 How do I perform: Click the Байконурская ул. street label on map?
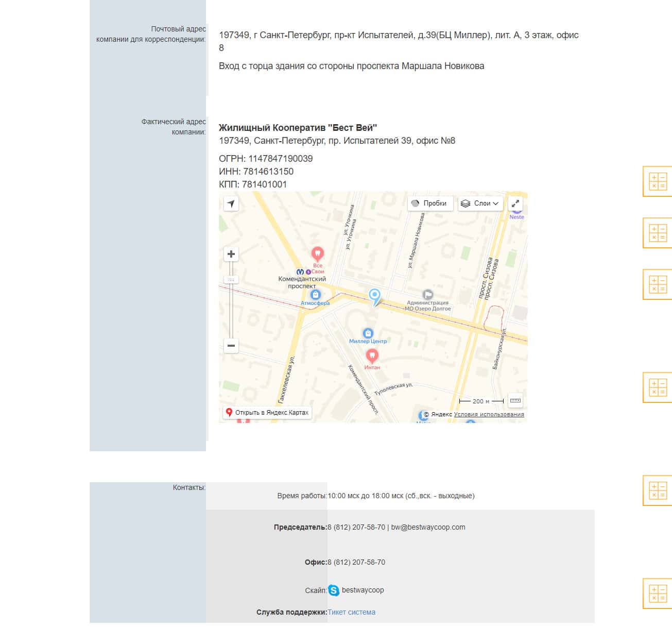click(500, 348)
